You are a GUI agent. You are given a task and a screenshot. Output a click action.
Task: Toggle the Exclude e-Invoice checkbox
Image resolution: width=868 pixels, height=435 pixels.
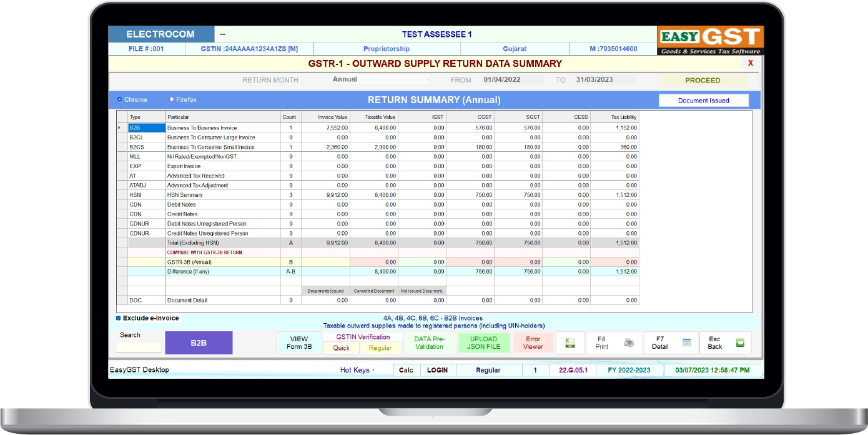click(x=119, y=318)
